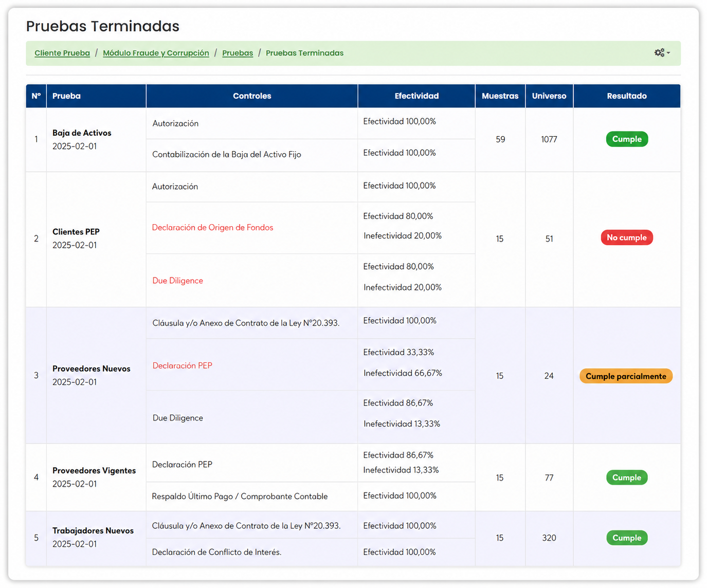Click the Efectividad column header
Viewport: 707px width, 588px height.
[416, 96]
